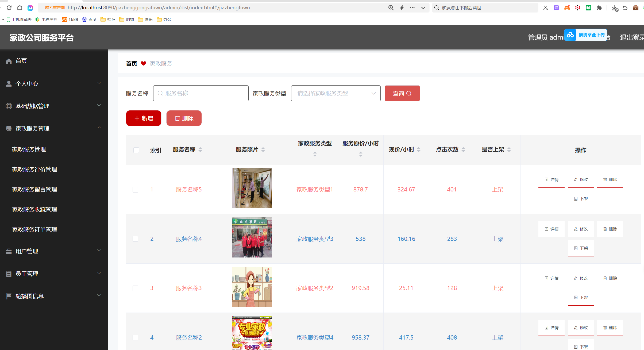
Task: Click the briefcase icon beside 用户管理
Action: click(x=8, y=251)
